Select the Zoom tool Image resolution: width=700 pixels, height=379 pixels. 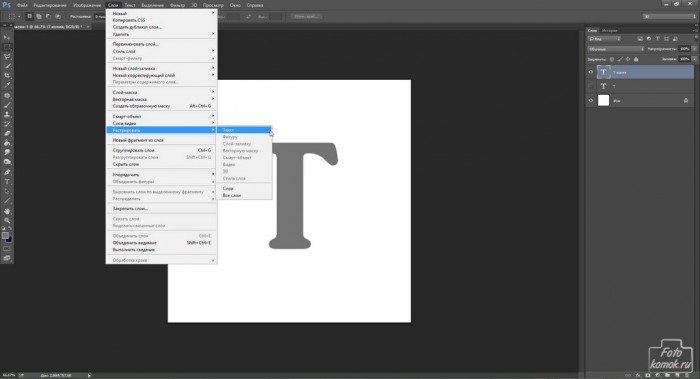(7, 221)
